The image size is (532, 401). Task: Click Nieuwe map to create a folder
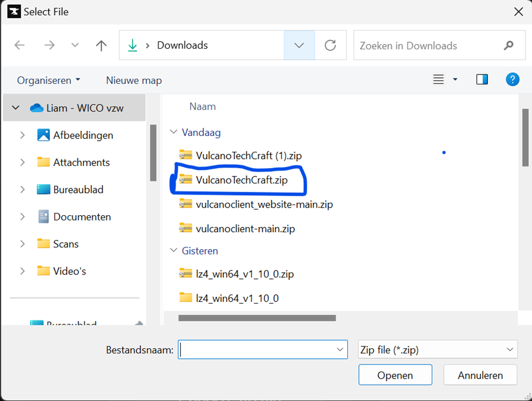pos(134,80)
